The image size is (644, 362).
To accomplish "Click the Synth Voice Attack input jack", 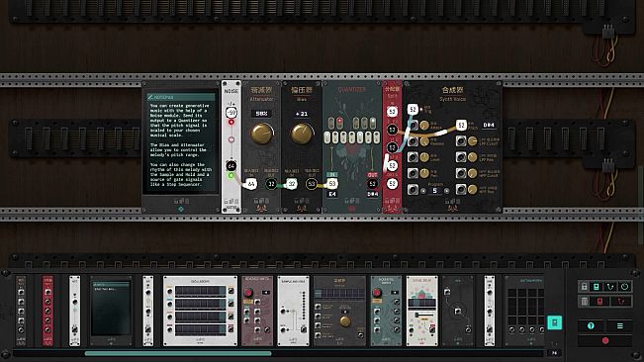I will pyautogui.click(x=413, y=126).
